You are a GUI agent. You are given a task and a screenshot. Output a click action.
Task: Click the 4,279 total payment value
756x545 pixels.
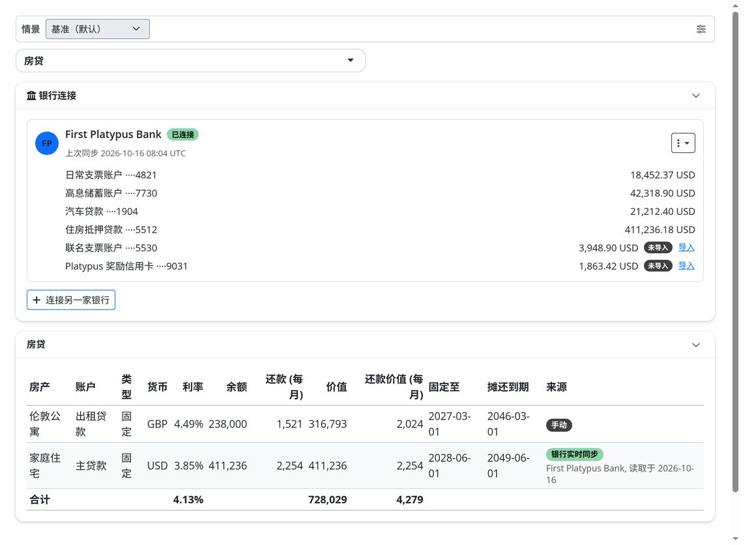410,499
